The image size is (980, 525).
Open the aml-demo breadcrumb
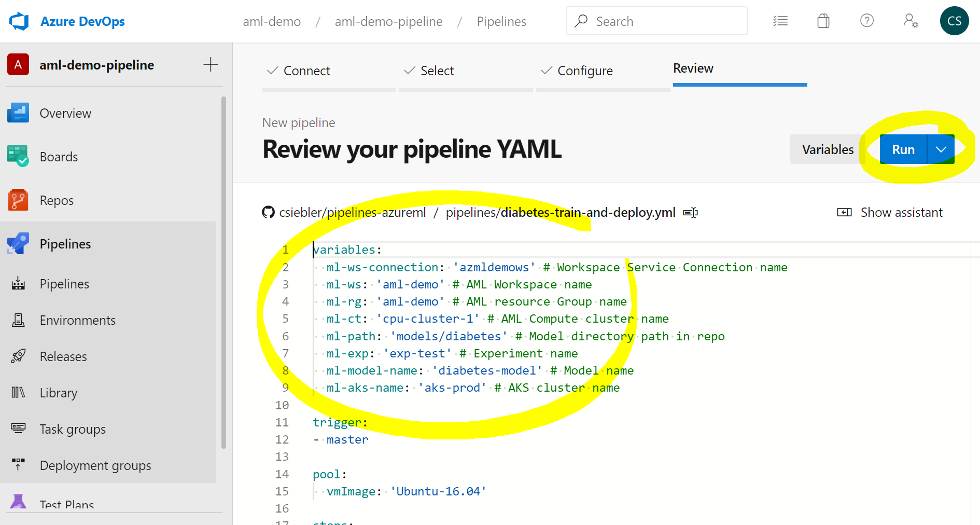point(272,21)
